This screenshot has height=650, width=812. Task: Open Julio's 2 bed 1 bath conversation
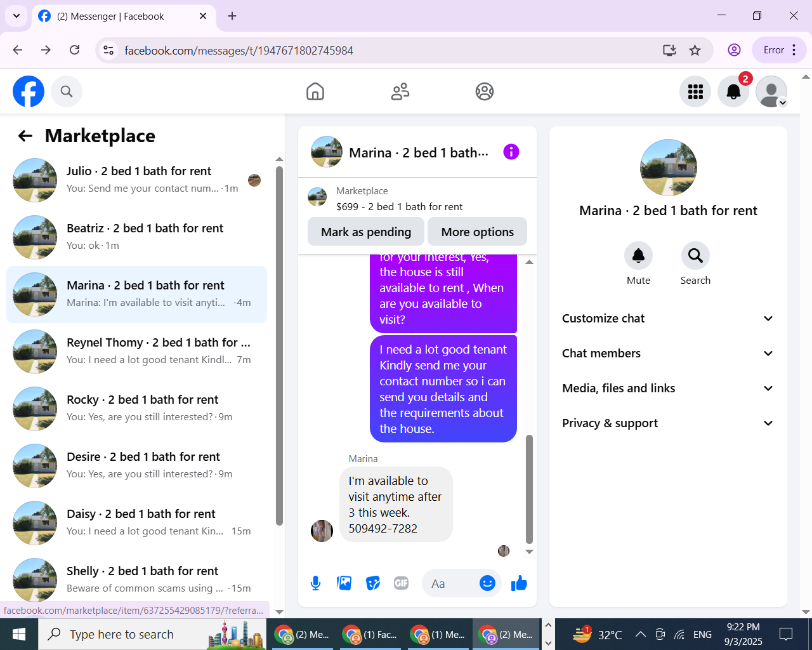[x=136, y=180]
